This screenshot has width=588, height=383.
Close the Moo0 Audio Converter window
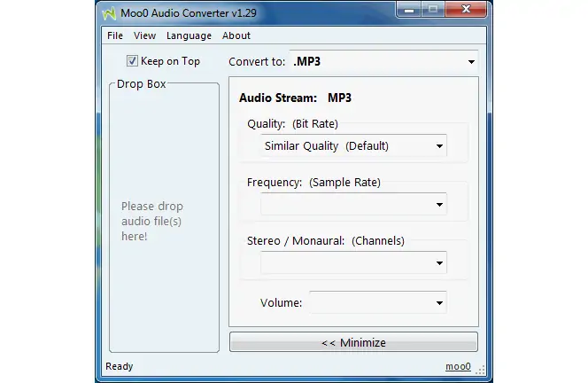click(x=466, y=10)
